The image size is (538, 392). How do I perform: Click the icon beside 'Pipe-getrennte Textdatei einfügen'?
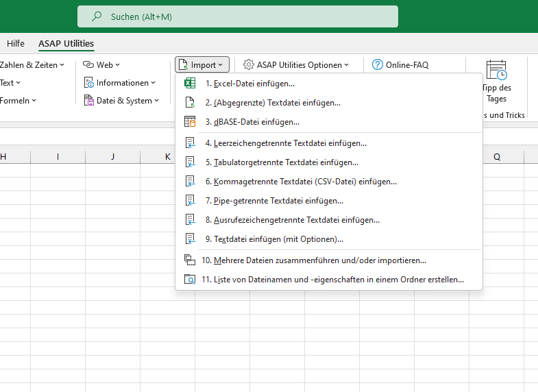pyautogui.click(x=190, y=201)
